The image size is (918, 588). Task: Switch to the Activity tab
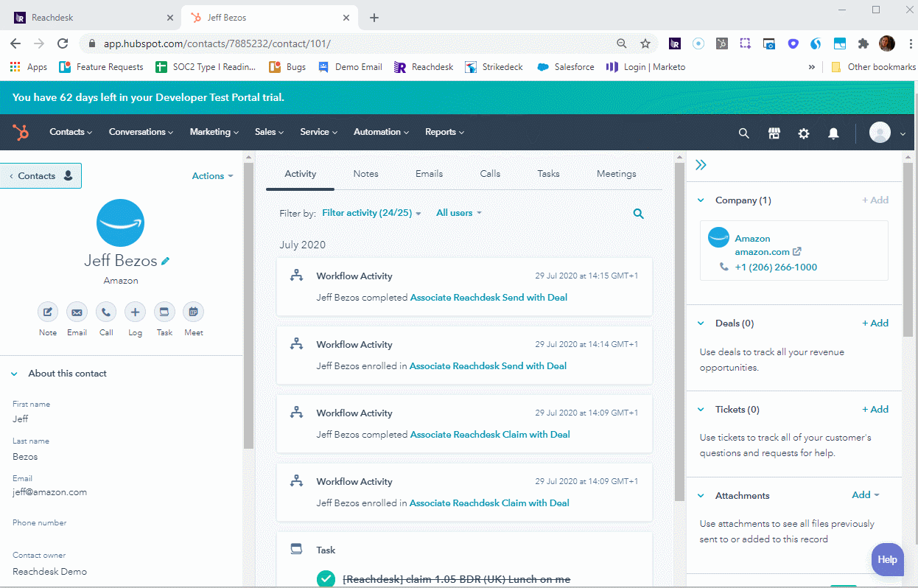pyautogui.click(x=301, y=174)
